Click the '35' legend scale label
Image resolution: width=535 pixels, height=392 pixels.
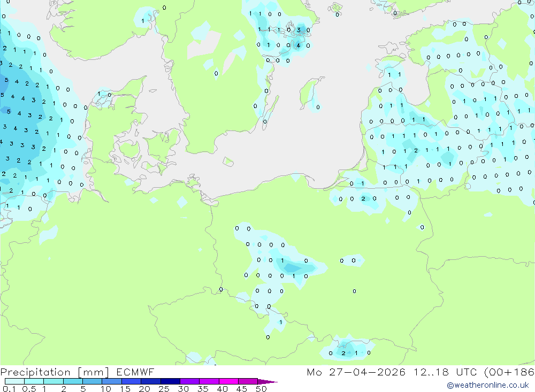pyautogui.click(x=203, y=389)
